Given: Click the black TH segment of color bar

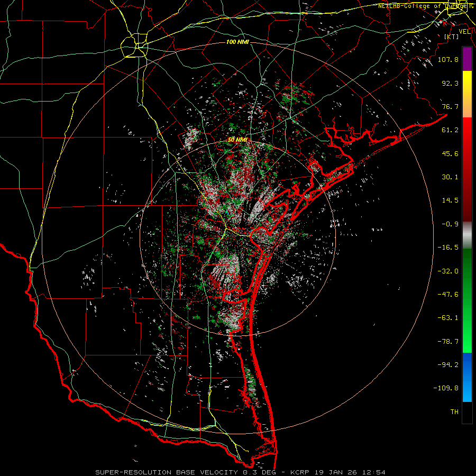Looking at the screenshot, I should click(467, 413).
